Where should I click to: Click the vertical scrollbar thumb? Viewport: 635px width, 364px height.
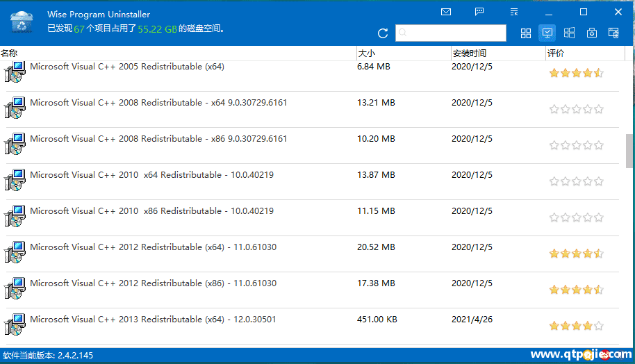coord(629,151)
